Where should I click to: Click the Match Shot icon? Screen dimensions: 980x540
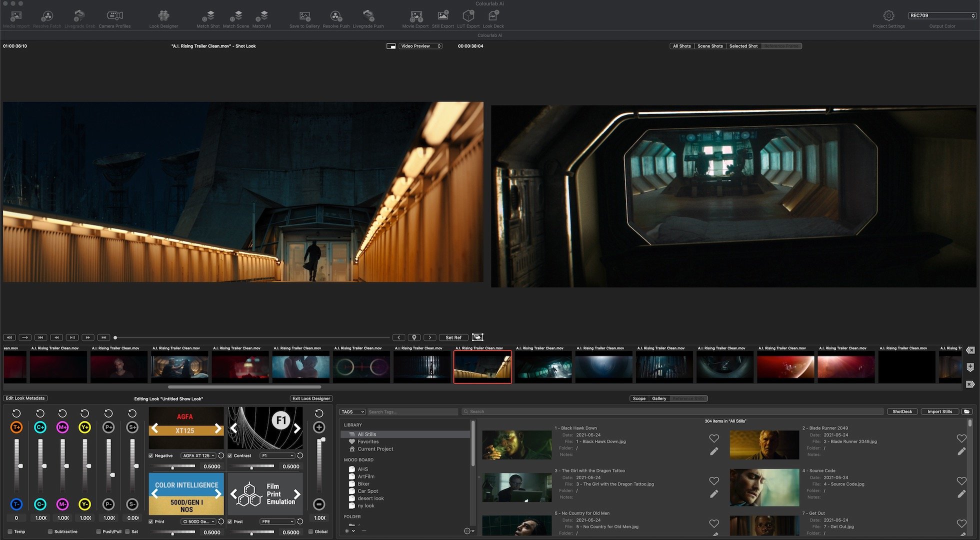click(x=208, y=16)
